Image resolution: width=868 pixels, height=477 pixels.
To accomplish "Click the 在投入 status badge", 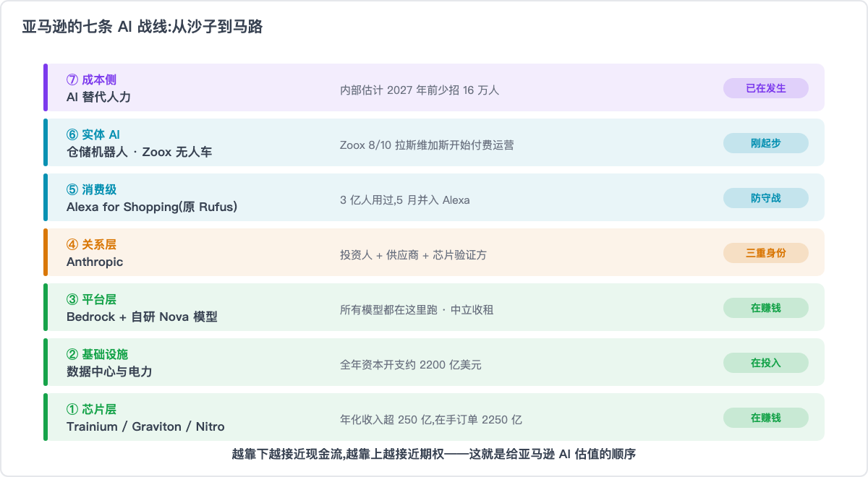I will [766, 363].
